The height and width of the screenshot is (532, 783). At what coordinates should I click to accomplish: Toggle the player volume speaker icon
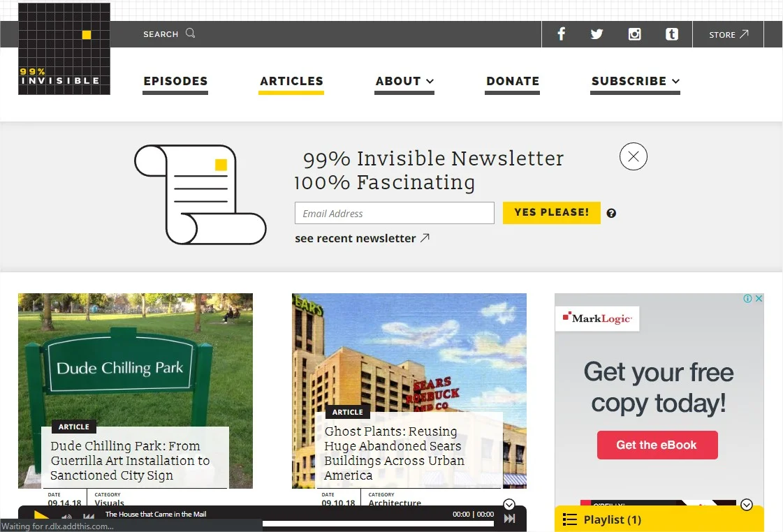pos(66,517)
